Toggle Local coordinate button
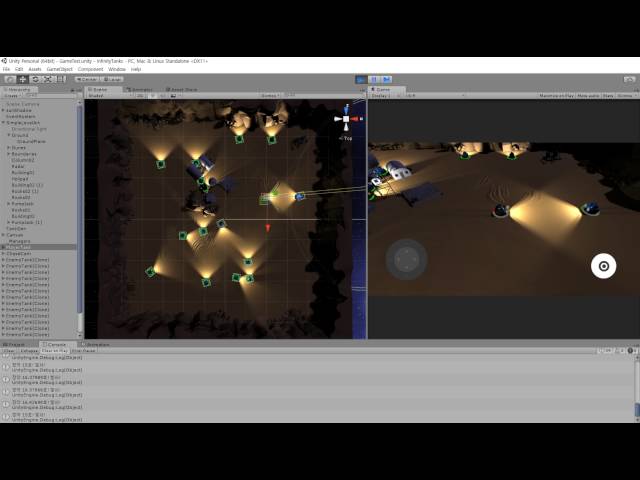The width and height of the screenshot is (640, 480). coord(111,79)
